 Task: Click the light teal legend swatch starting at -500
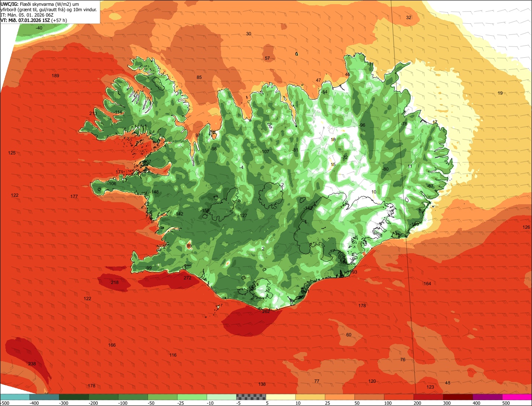(x=15, y=397)
